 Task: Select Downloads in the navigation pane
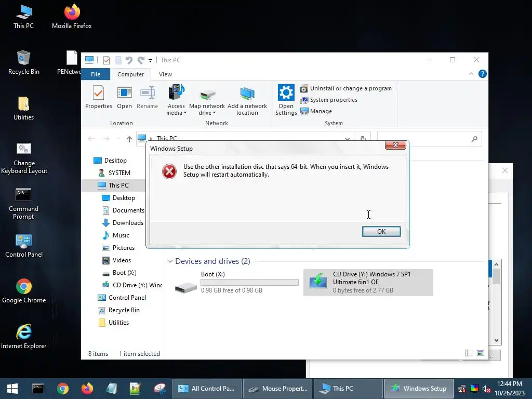pos(123,223)
